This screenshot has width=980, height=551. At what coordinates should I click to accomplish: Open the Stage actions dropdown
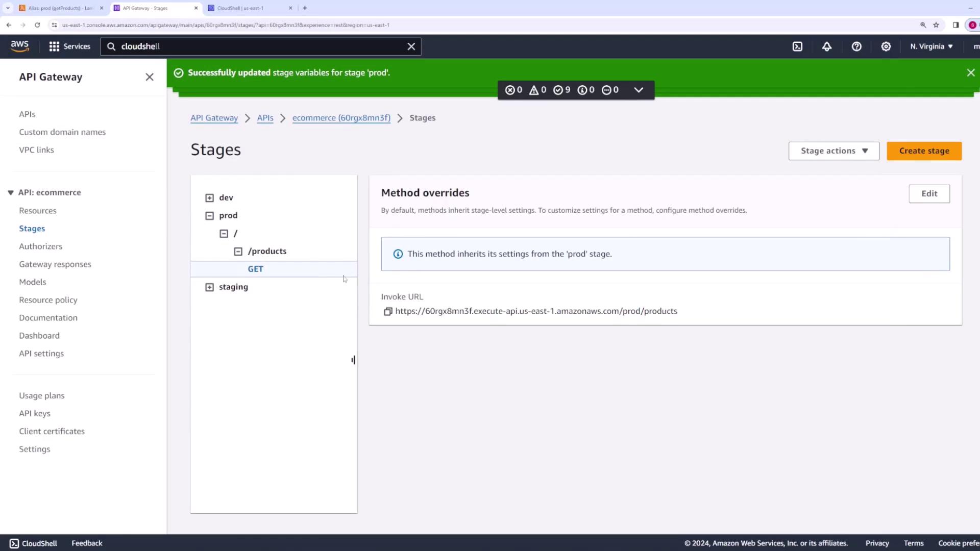pyautogui.click(x=834, y=151)
